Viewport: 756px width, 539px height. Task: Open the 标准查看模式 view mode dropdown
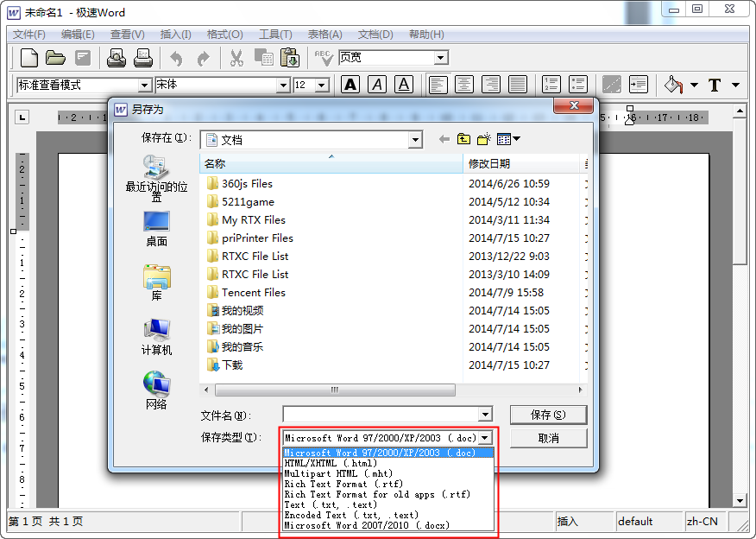(x=144, y=86)
